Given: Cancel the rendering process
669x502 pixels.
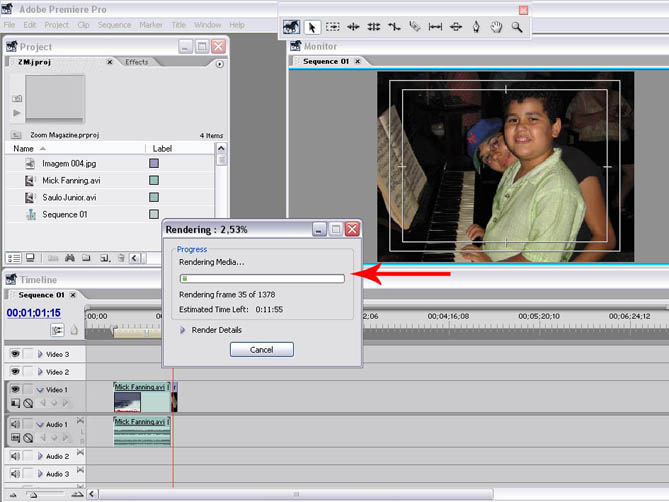Looking at the screenshot, I should [261, 350].
